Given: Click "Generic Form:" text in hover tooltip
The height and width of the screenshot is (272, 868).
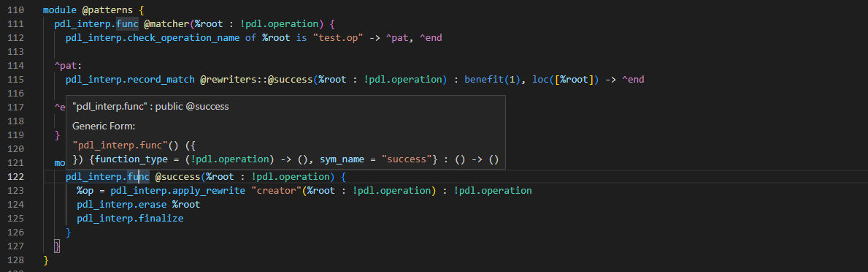Looking at the screenshot, I should tap(104, 126).
